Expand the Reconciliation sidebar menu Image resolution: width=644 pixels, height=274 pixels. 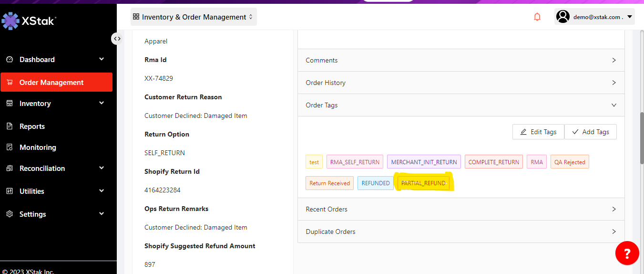(x=56, y=169)
